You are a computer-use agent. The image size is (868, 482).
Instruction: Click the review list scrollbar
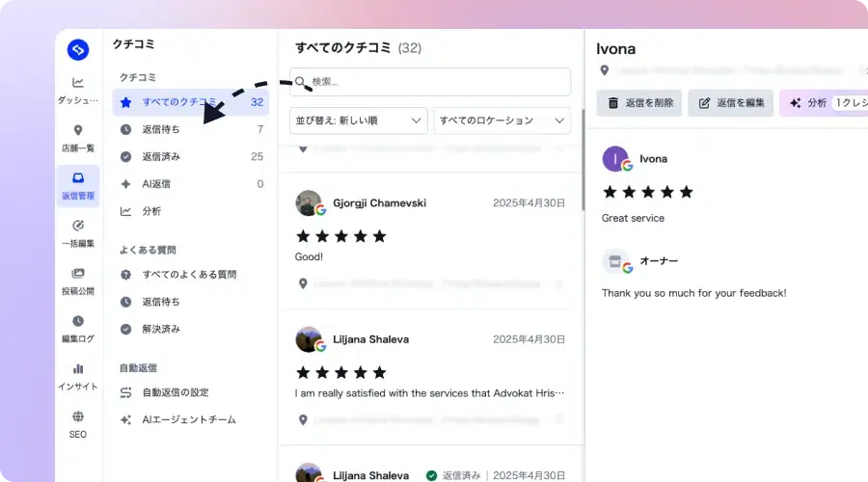(x=583, y=160)
